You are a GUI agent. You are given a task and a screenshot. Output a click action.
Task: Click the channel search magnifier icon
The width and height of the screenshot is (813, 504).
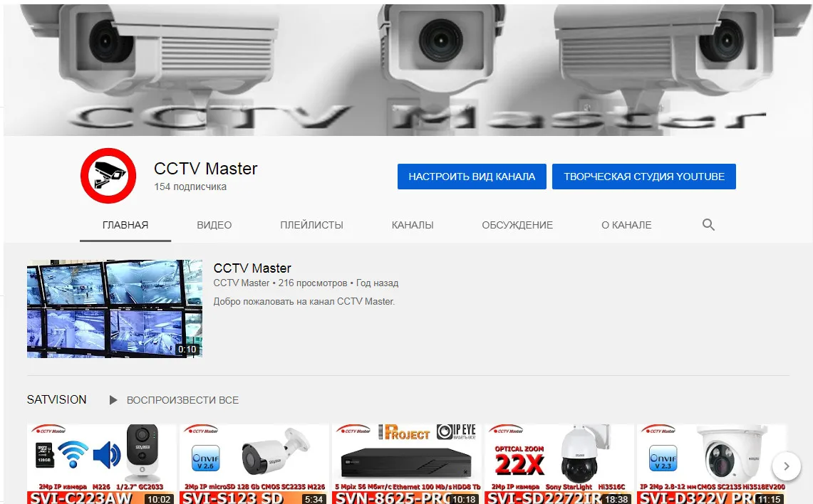click(708, 225)
